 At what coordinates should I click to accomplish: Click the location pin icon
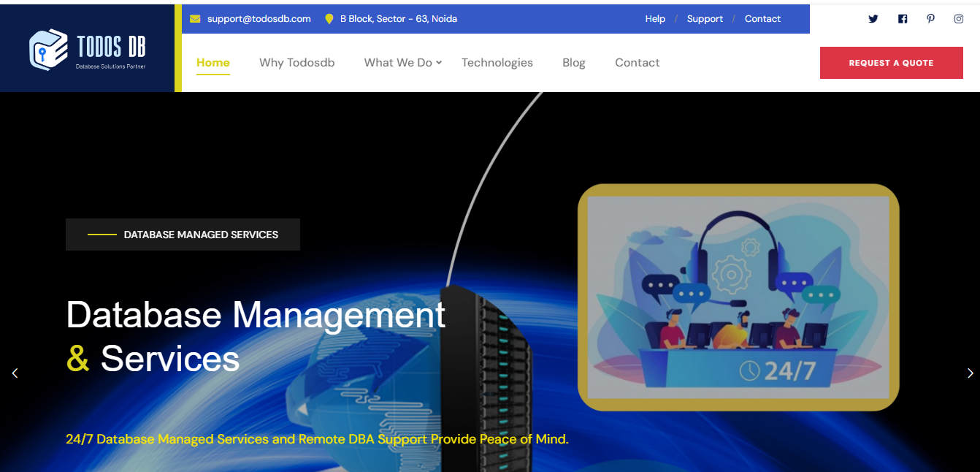tap(329, 19)
